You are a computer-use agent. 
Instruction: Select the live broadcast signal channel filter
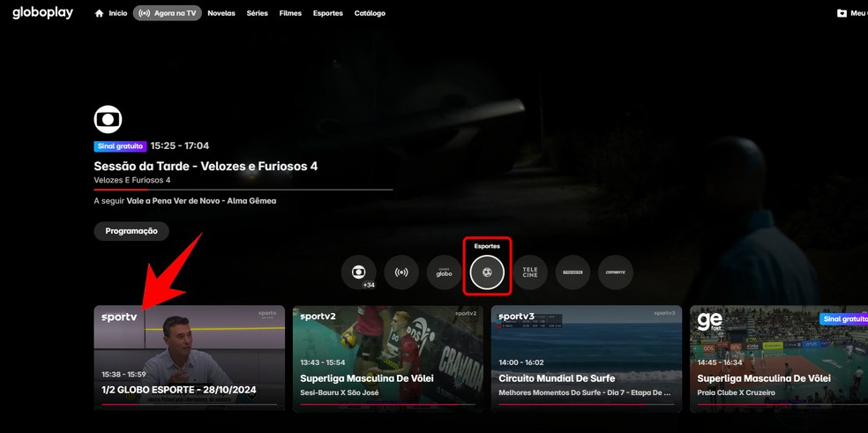401,272
